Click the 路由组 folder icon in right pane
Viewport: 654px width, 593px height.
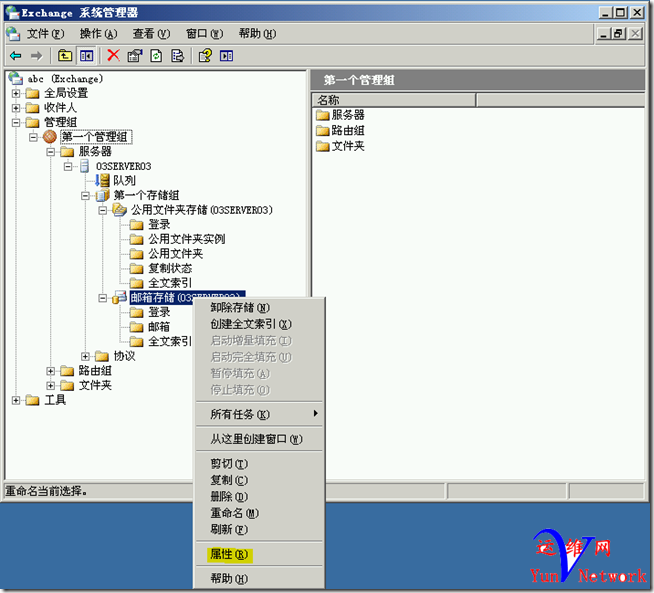322,131
